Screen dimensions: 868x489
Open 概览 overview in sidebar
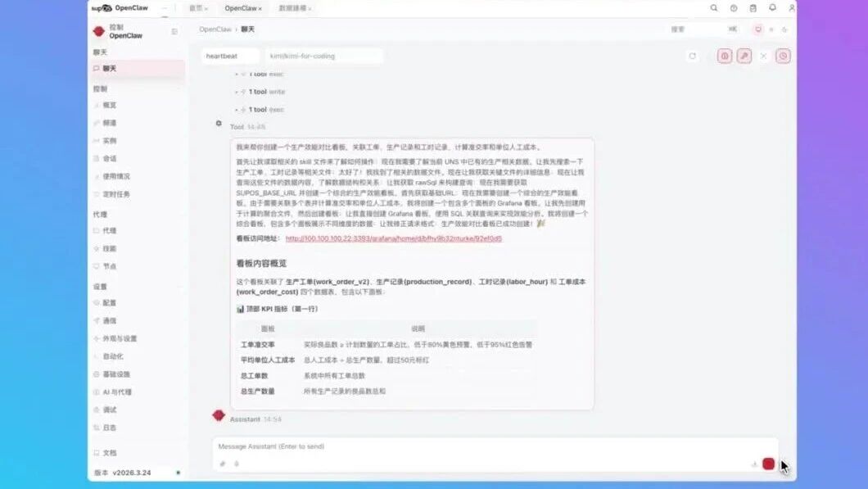point(137,105)
